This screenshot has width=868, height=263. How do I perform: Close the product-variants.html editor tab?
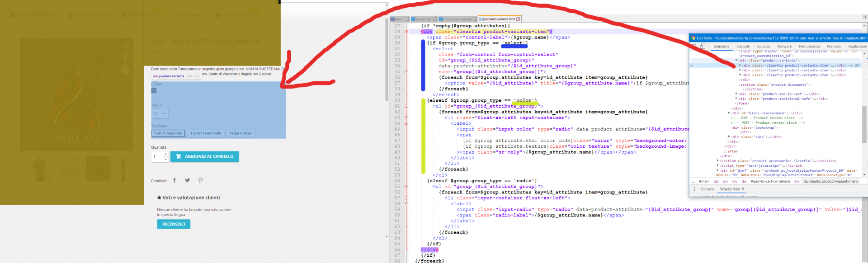pyautogui.click(x=518, y=19)
